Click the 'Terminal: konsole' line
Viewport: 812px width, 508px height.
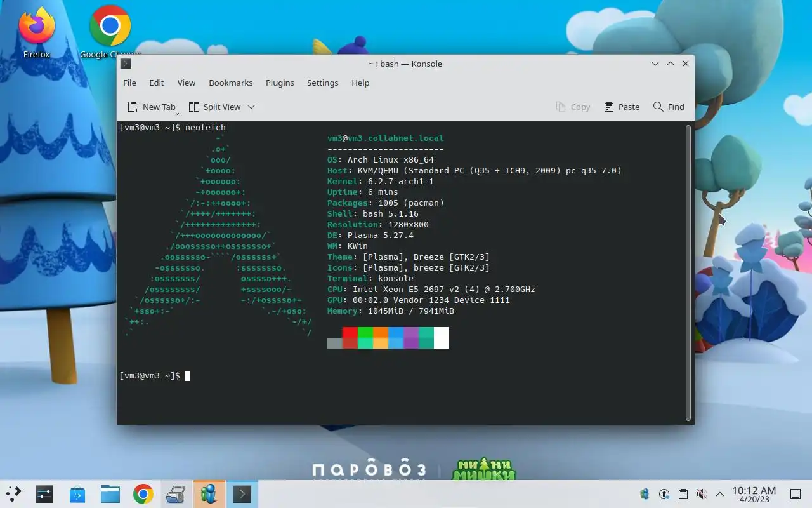(370, 279)
